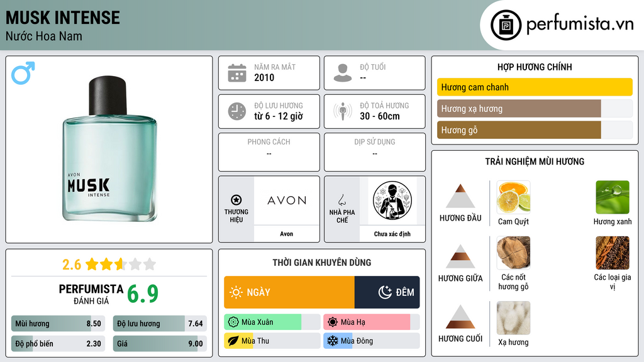
Task: Click the calendar icon beside Năm ra mắt
Action: [x=237, y=73]
